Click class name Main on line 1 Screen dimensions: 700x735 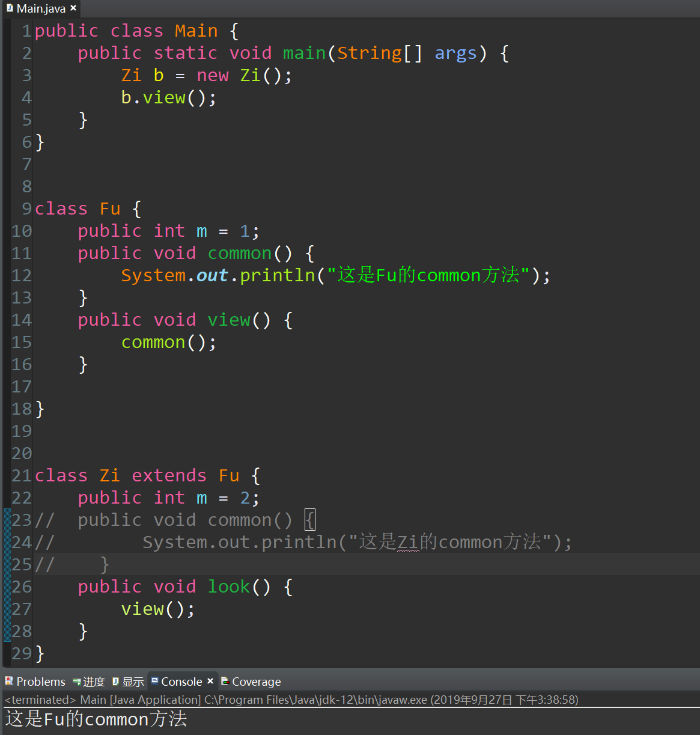(x=196, y=31)
